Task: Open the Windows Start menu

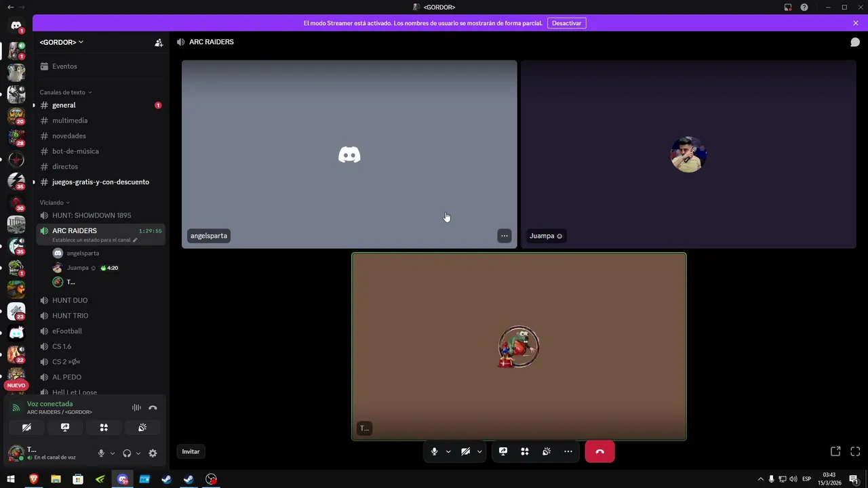Action: [x=11, y=479]
